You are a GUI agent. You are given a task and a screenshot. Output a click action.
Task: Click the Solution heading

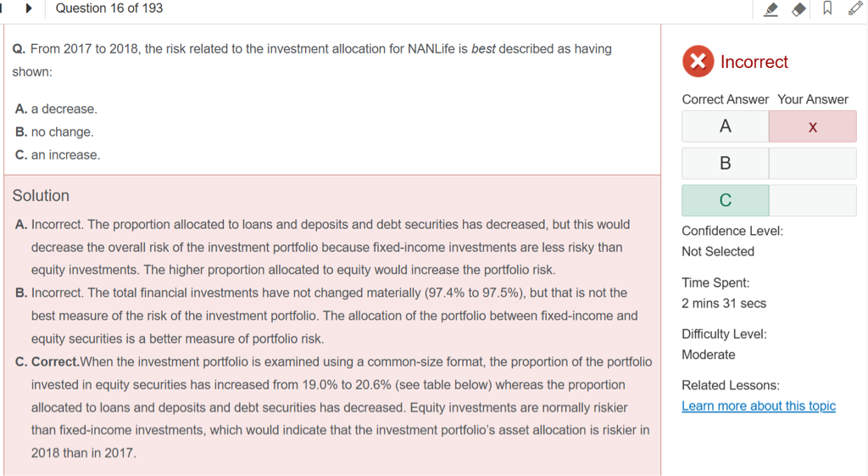click(x=41, y=196)
